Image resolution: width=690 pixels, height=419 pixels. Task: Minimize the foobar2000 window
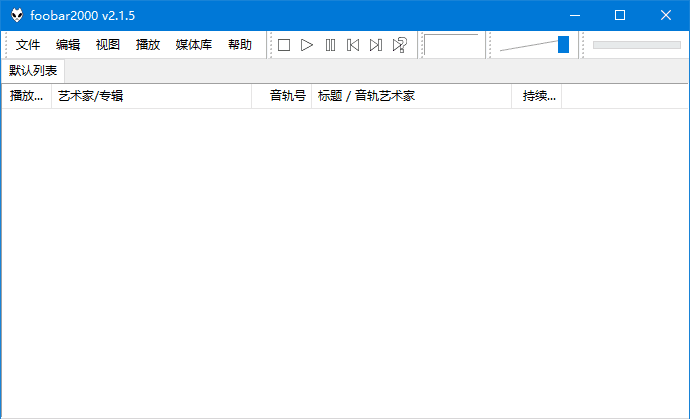[575, 15]
